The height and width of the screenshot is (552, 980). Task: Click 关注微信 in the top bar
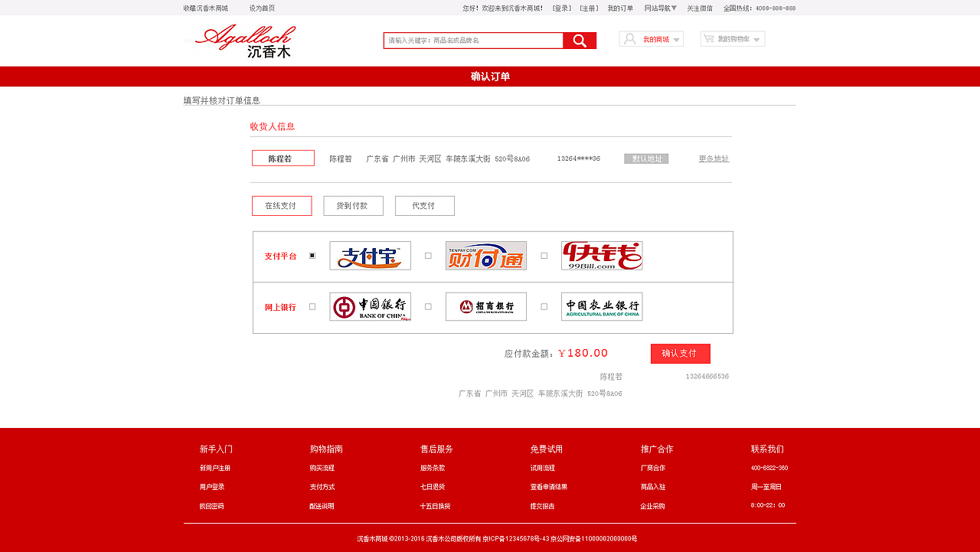point(700,8)
